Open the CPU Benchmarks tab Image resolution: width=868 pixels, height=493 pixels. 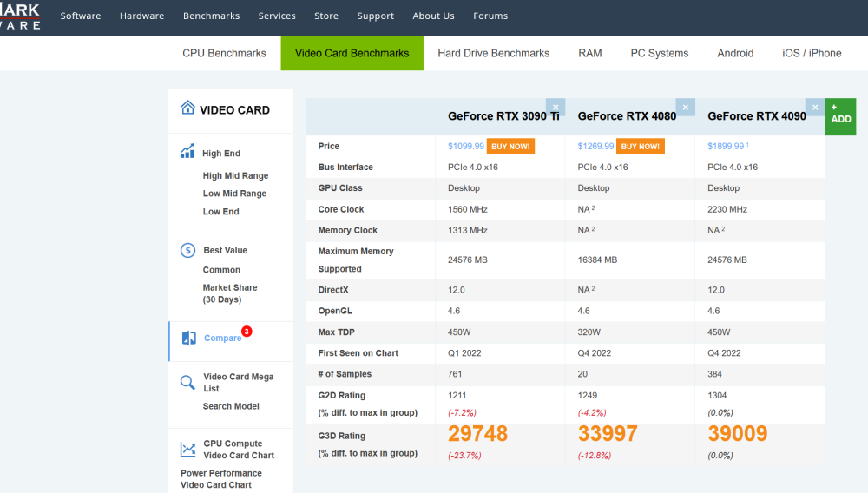click(224, 53)
